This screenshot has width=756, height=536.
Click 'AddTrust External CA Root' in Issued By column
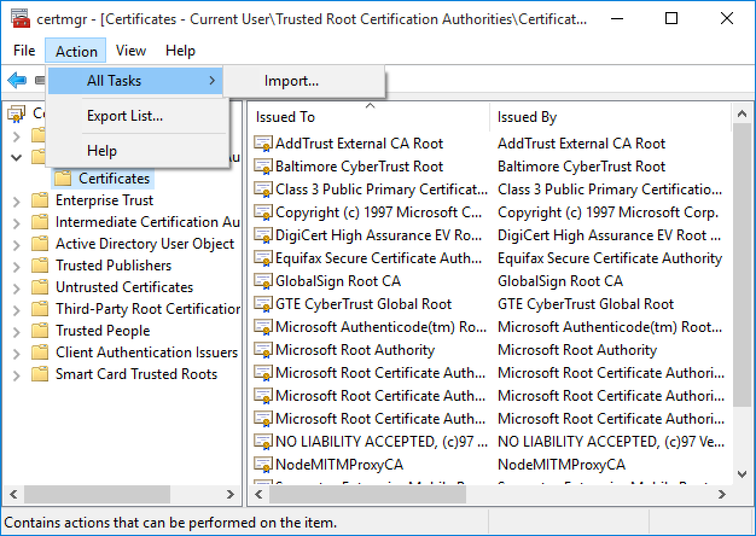coord(581,144)
